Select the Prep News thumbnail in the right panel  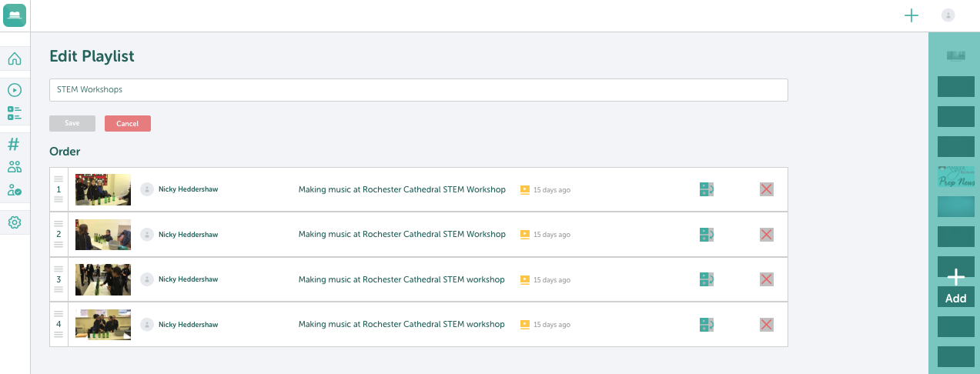pos(956,178)
